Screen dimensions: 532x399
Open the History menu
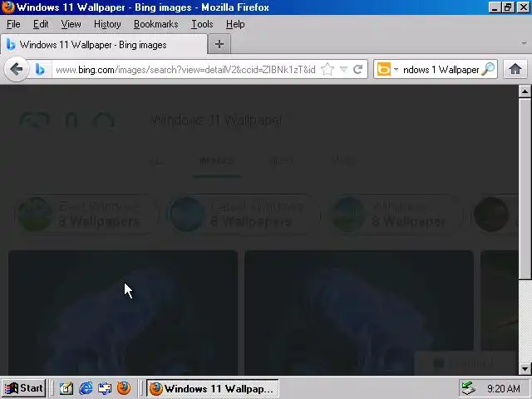click(x=107, y=24)
